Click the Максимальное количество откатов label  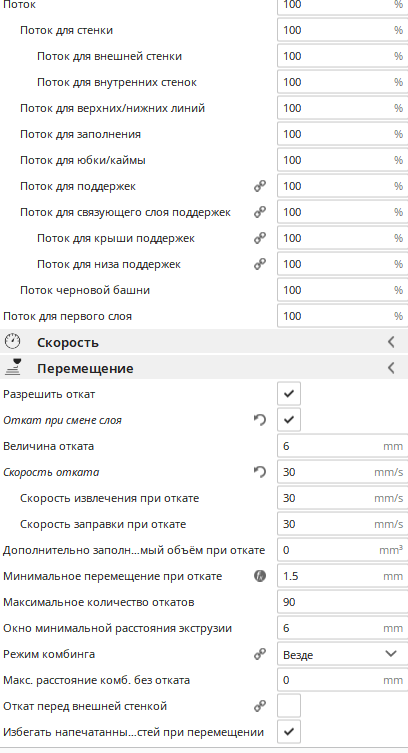point(98,602)
